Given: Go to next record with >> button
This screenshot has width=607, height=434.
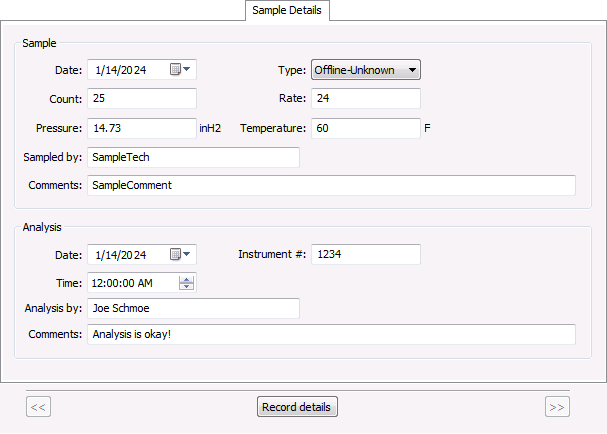Looking at the screenshot, I should pyautogui.click(x=557, y=407).
